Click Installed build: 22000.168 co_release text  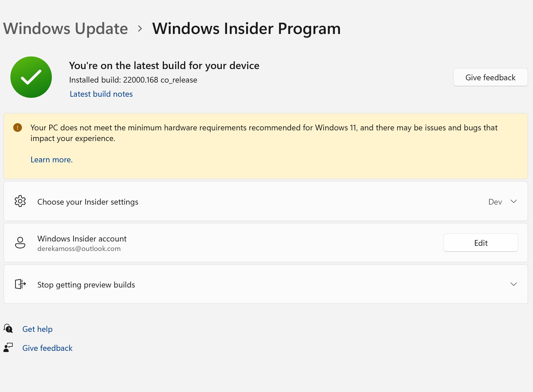pos(133,80)
